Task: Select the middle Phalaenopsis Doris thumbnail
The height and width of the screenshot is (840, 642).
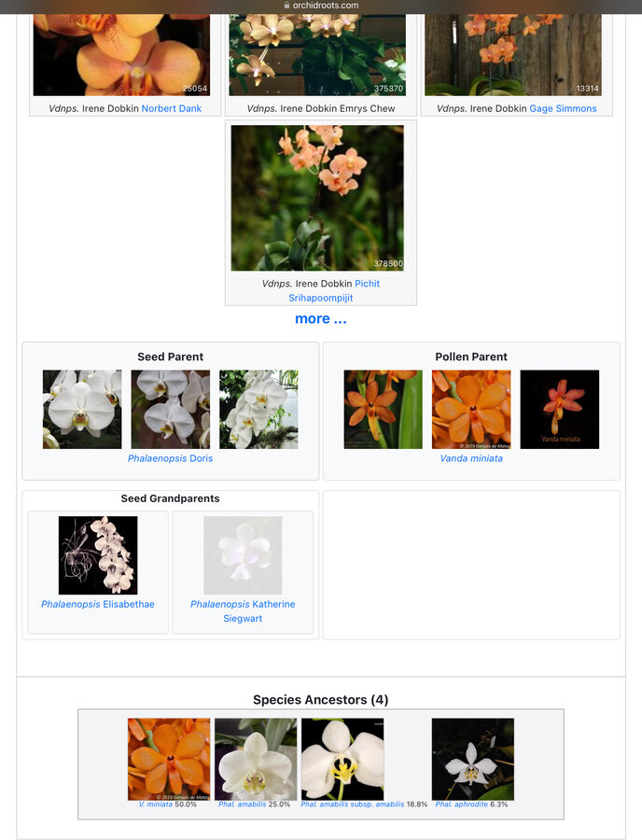Action: (170, 410)
